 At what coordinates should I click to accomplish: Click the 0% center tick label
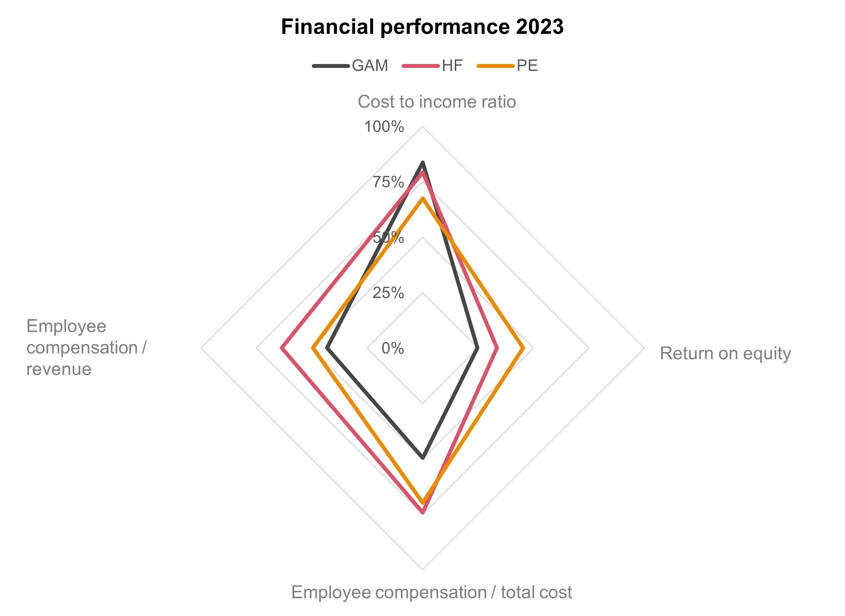click(x=393, y=348)
